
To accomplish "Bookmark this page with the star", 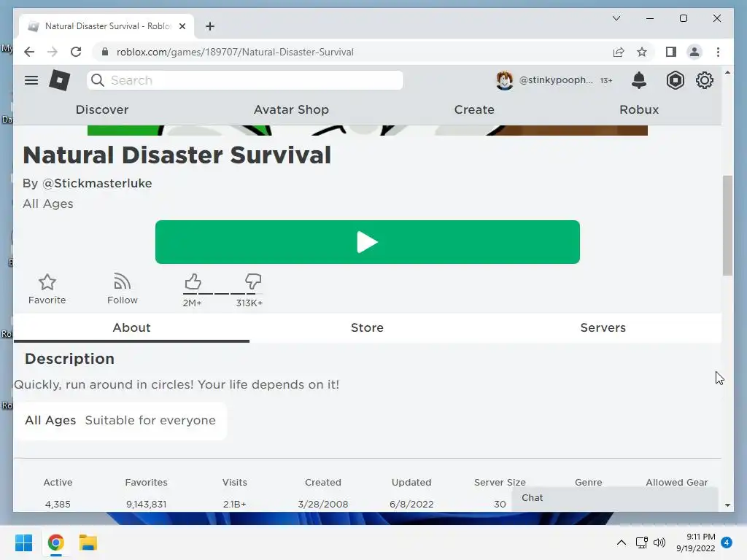I will coord(642,52).
